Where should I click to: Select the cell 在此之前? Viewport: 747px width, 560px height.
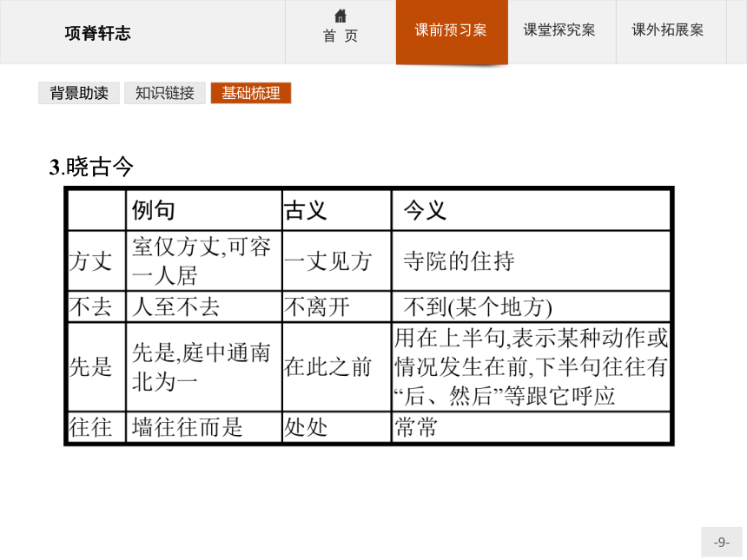(x=337, y=366)
